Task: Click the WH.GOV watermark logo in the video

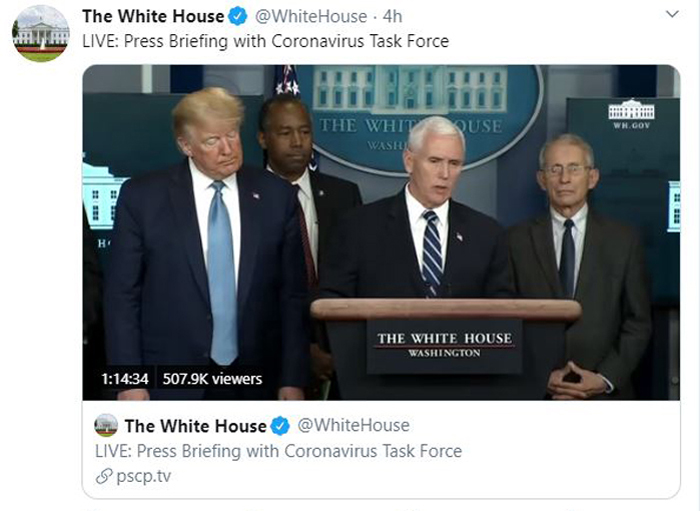Action: (x=631, y=114)
